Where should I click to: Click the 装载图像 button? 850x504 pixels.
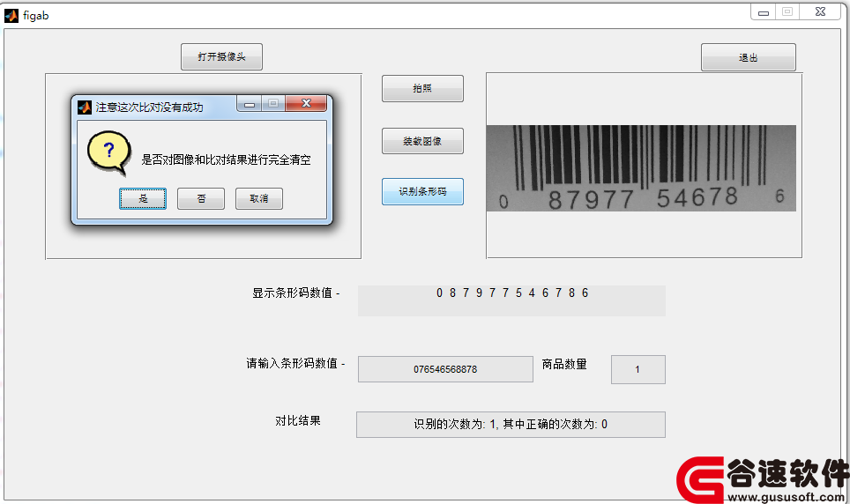pyautogui.click(x=422, y=141)
